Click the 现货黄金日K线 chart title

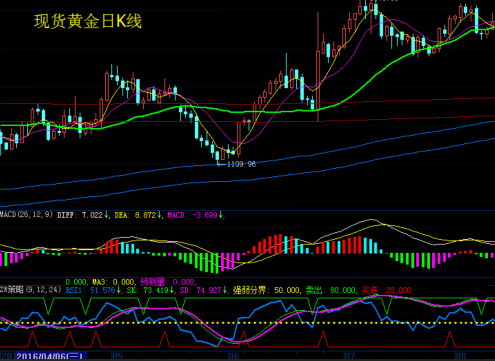88,21
